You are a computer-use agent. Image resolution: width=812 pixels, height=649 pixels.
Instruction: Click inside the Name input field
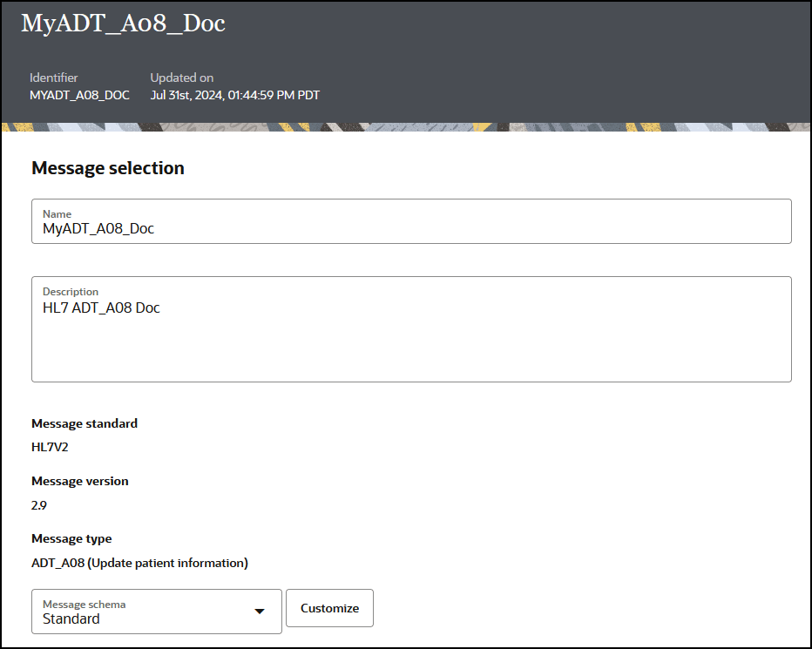(348, 228)
